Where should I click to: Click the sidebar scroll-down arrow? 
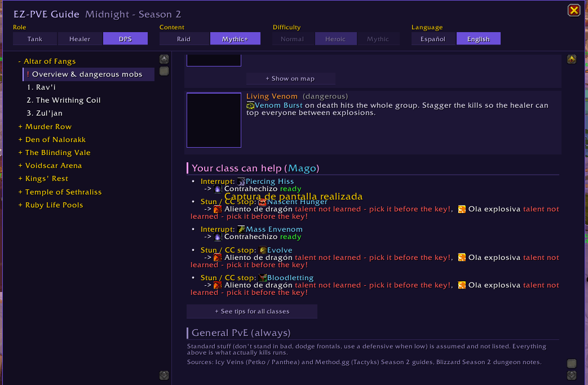pyautogui.click(x=164, y=375)
